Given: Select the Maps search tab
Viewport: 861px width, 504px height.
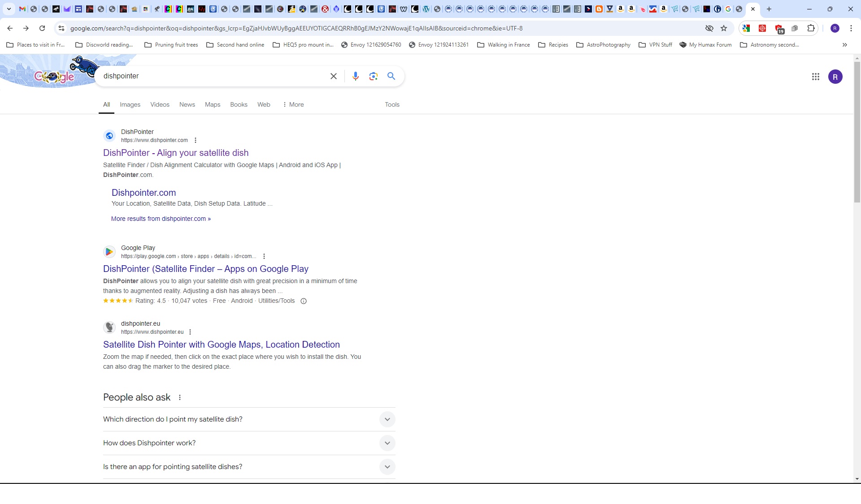Looking at the screenshot, I should [213, 104].
